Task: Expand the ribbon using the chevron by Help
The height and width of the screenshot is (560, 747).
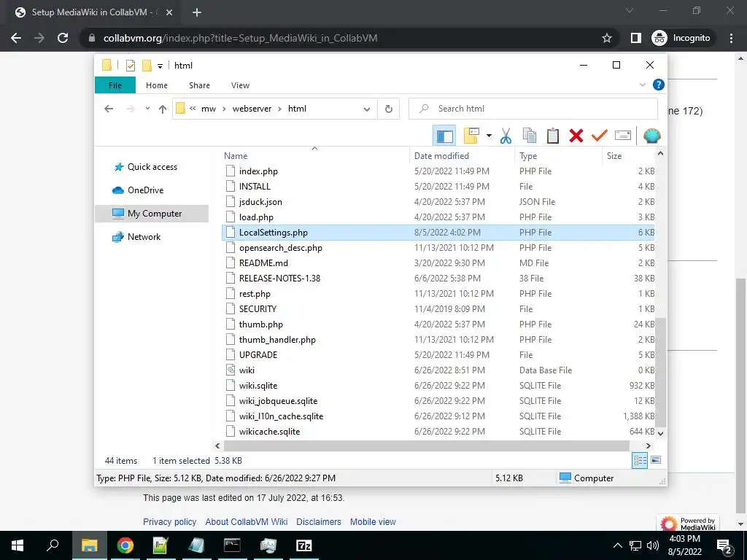Action: click(x=642, y=85)
